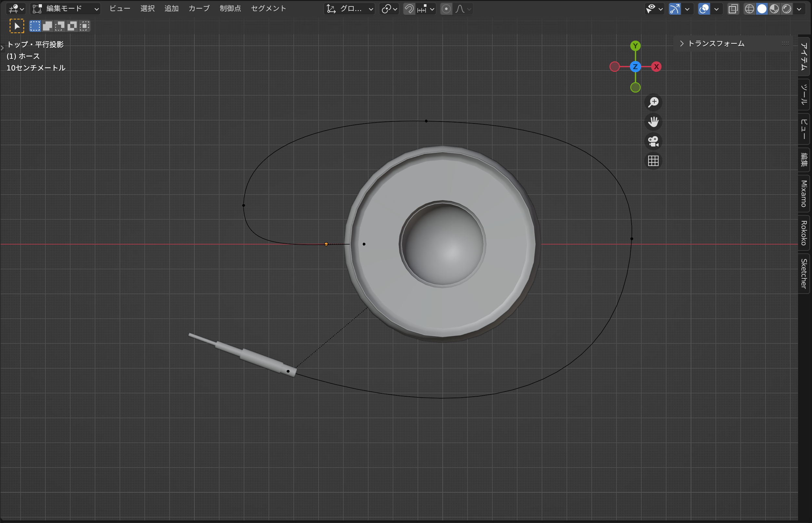Open the transform orientation グロ... dropdown
Image resolution: width=812 pixels, height=523 pixels.
pos(349,9)
